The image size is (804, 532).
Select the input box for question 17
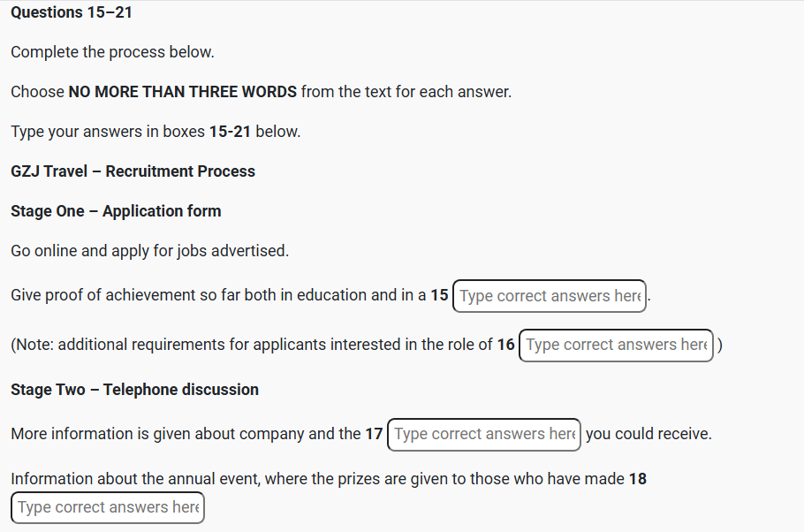[484, 434]
